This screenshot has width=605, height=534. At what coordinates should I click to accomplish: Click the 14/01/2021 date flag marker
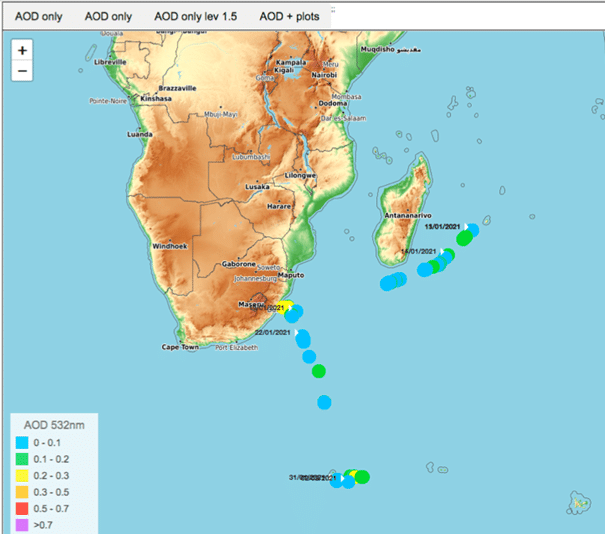tap(440, 252)
